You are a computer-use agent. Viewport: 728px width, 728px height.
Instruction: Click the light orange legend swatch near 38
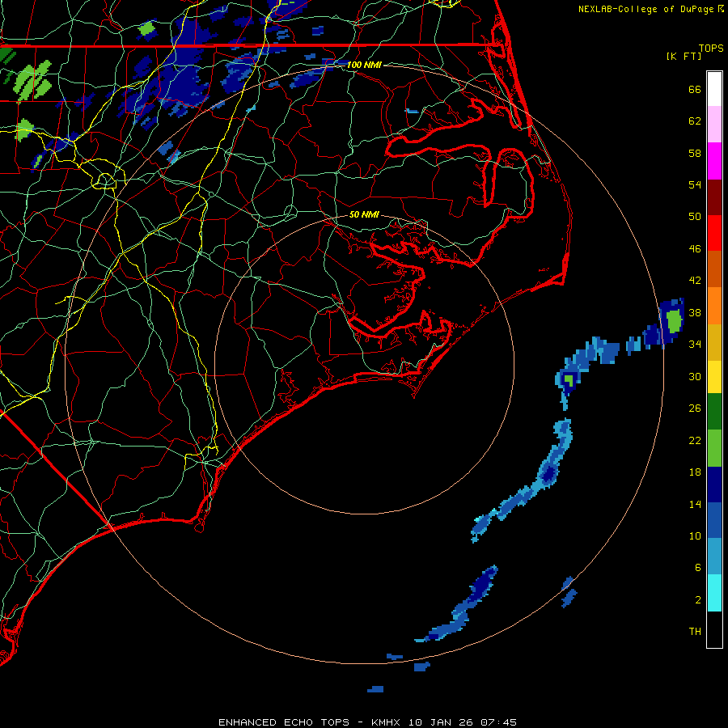click(x=714, y=306)
